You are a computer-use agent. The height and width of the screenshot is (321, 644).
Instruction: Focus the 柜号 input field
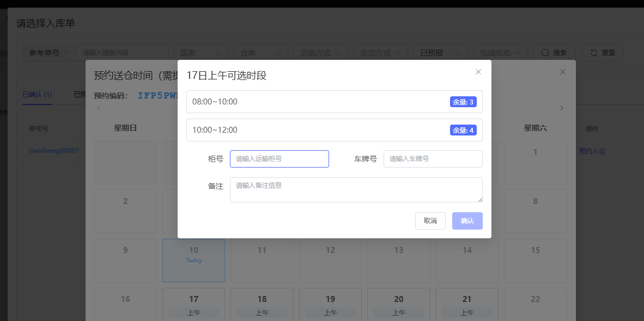(x=279, y=159)
